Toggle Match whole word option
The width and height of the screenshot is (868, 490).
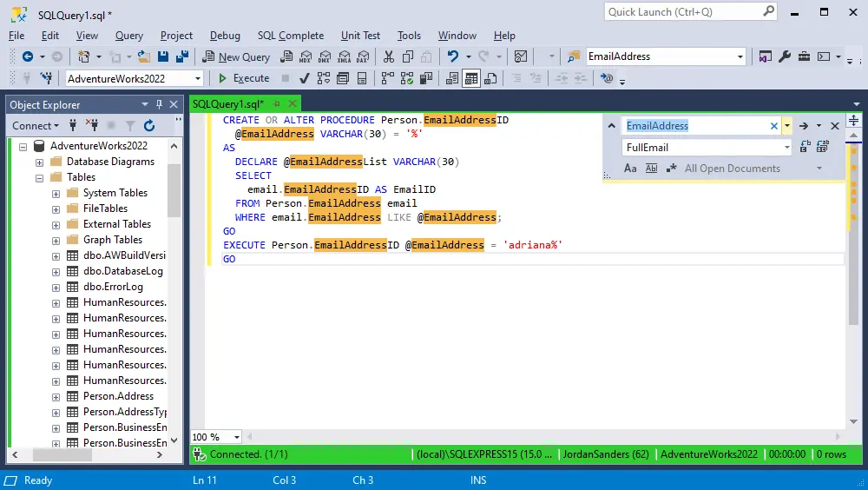click(x=651, y=169)
